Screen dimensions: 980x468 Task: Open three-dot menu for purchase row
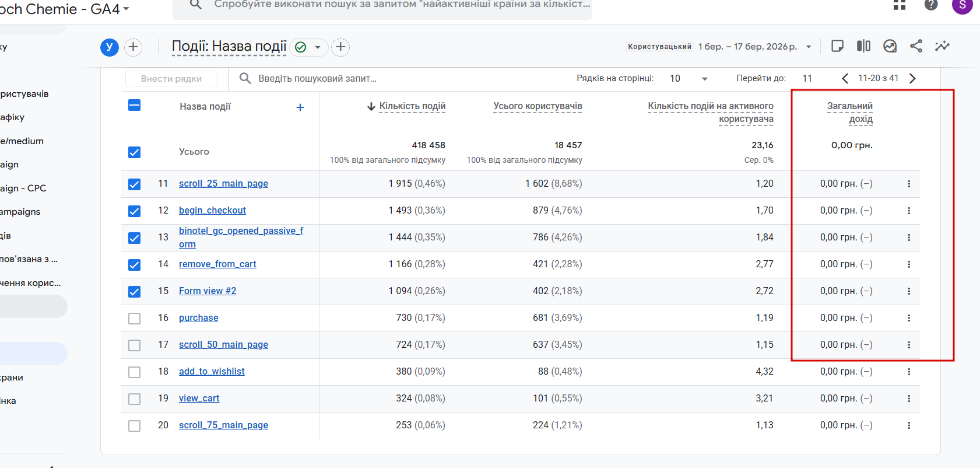[908, 318]
